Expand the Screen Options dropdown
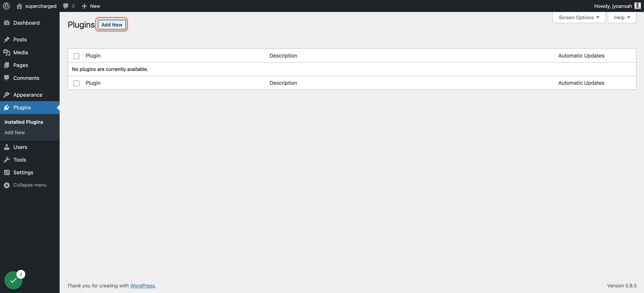The height and width of the screenshot is (293, 644). [579, 18]
